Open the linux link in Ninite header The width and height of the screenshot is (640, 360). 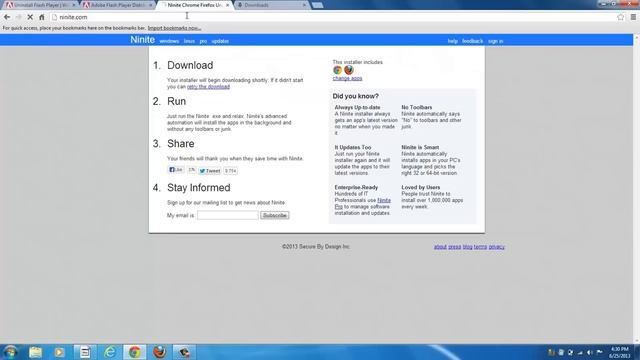[x=189, y=41]
